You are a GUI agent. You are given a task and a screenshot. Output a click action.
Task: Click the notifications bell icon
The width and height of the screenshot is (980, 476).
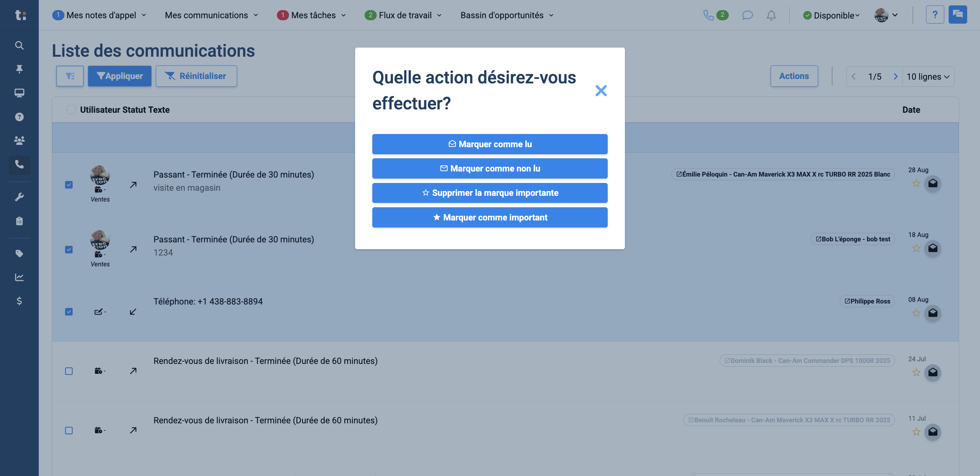coord(771,15)
